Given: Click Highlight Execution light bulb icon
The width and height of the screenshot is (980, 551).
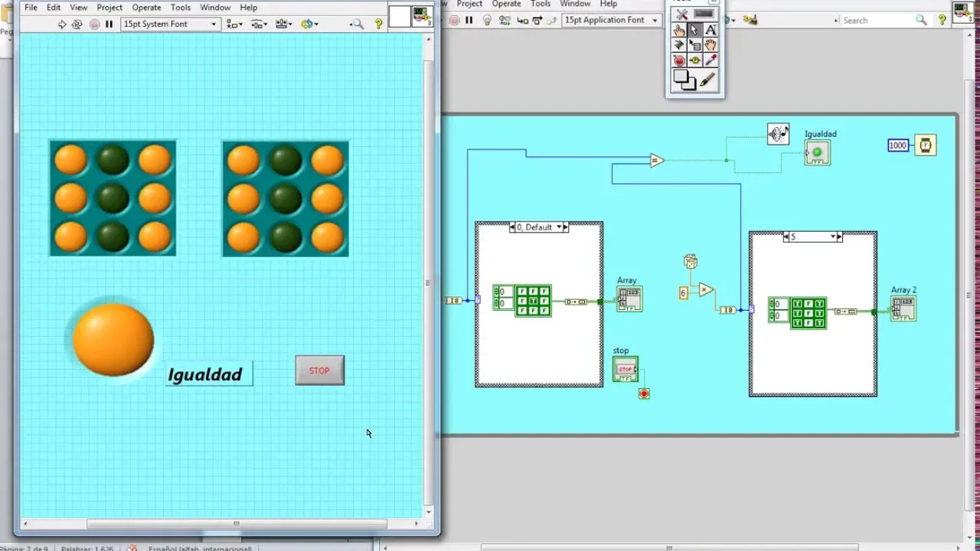Looking at the screenshot, I should coord(487,21).
